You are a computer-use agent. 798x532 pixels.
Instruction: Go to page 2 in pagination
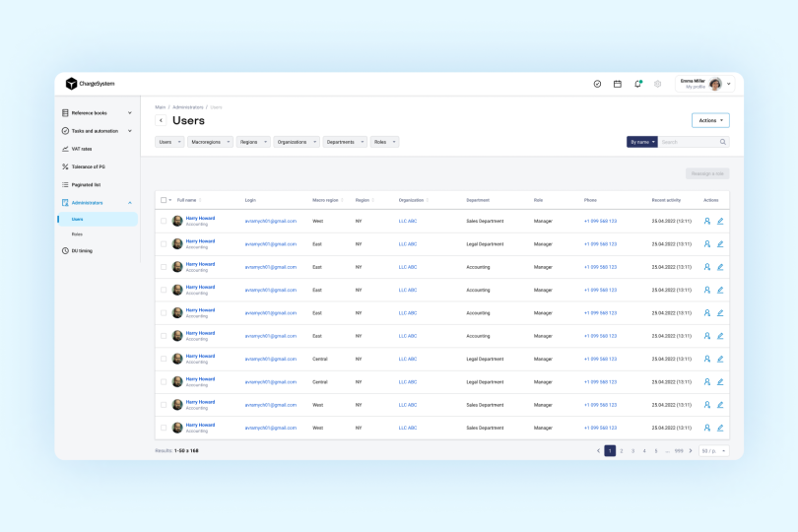pyautogui.click(x=621, y=450)
